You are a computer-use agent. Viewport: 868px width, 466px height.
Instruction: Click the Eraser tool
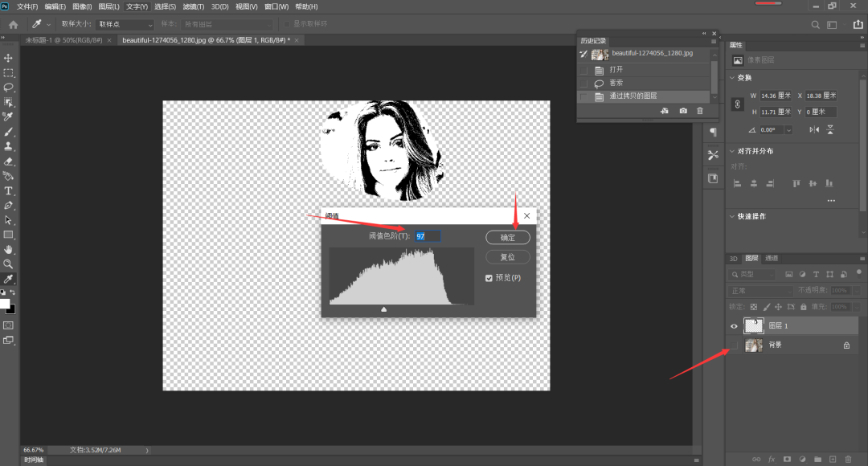9,161
